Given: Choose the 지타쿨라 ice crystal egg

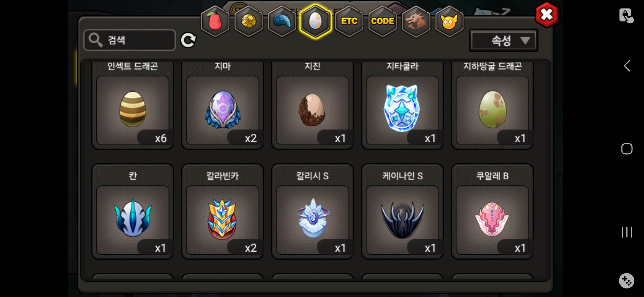Looking at the screenshot, I should [402, 110].
